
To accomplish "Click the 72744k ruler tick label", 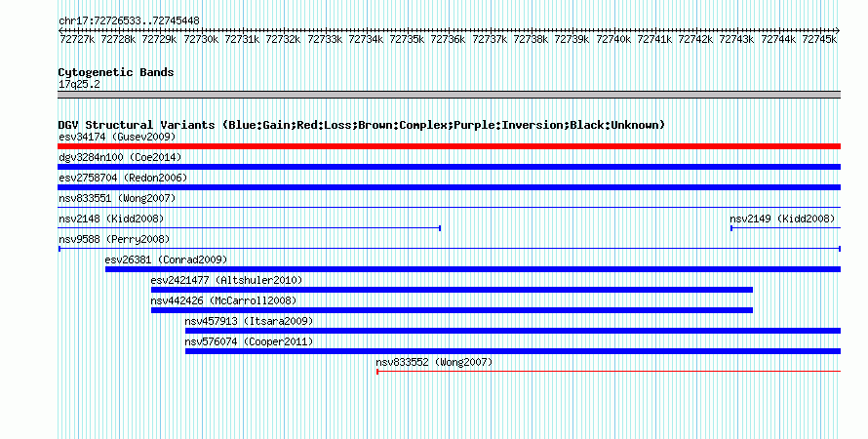I will 778,39.
